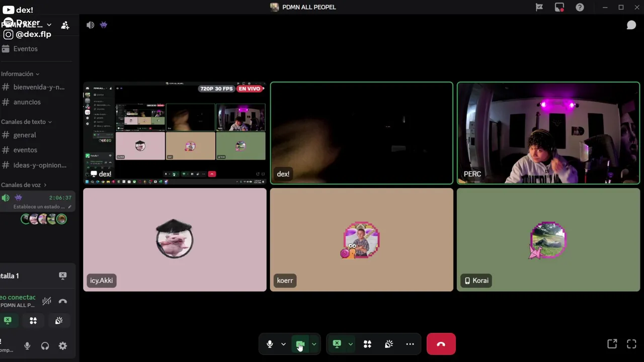Click the 720P 30 FPS quality badge
This screenshot has height=362, width=644.
(x=217, y=89)
